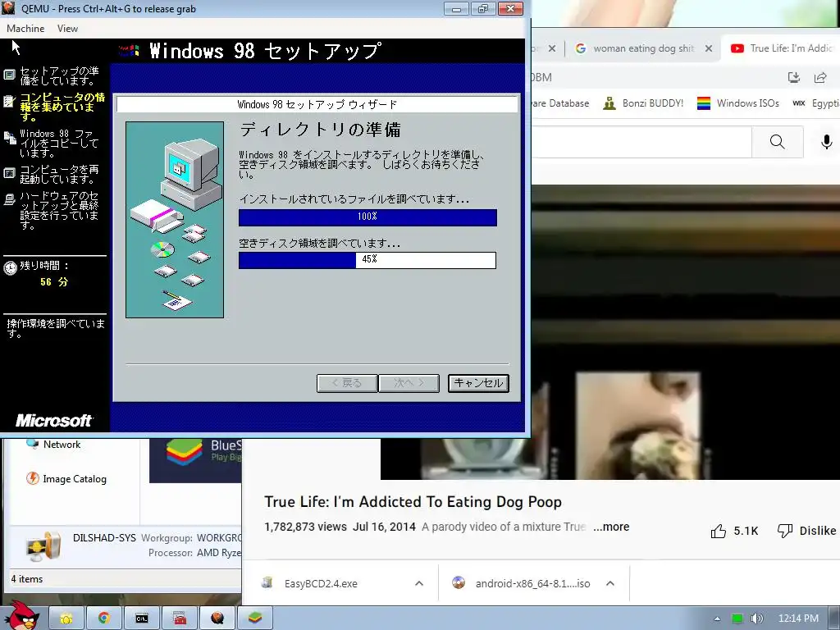The height and width of the screenshot is (630, 840).
Task: Click the YouTube video player area
Action: (685, 332)
